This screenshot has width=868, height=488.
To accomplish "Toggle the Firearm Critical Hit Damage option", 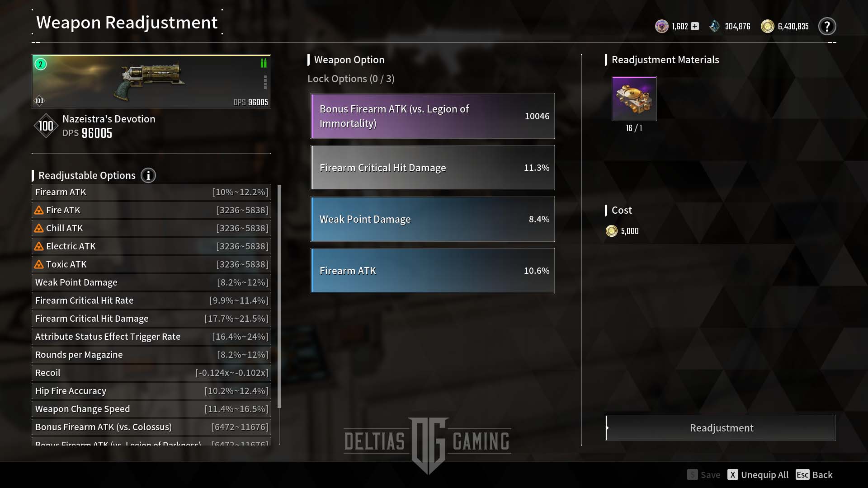I will (434, 168).
